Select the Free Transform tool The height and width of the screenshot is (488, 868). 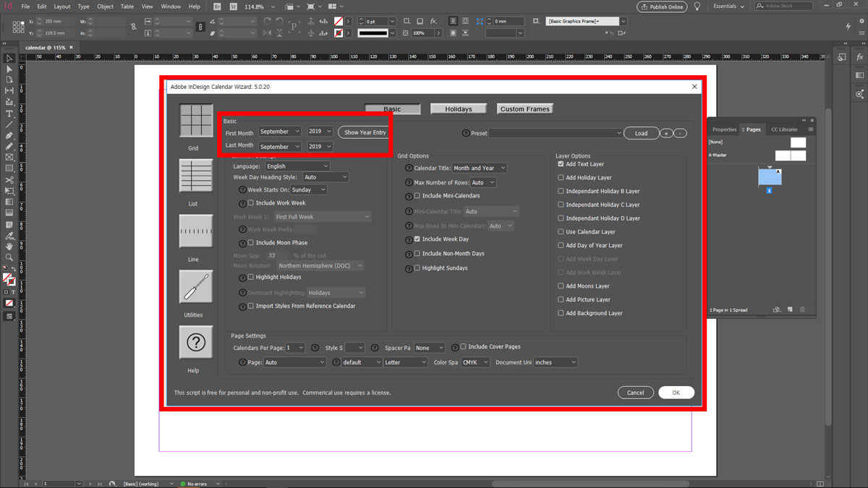point(9,191)
